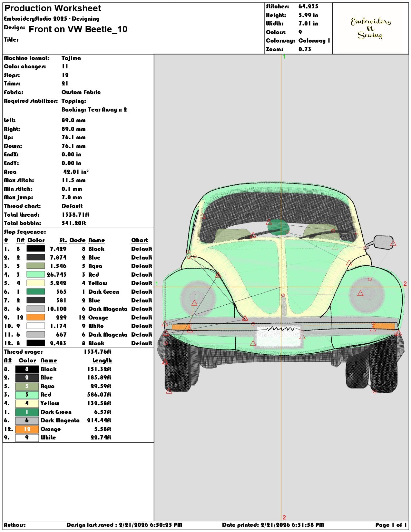411x532 pixels.
Task: Select thread length '214.44ft' for Dark Magenta
Action: tap(99, 420)
